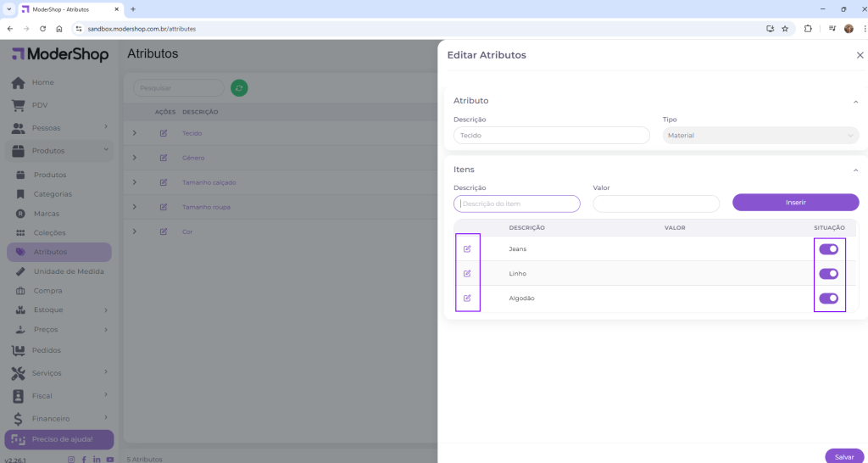This screenshot has width=868, height=463.
Task: Toggle the Linho situação switch
Action: tap(828, 274)
